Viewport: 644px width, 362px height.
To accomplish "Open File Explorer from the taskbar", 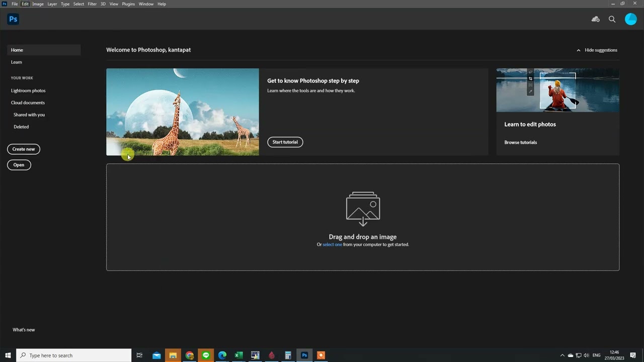I will tap(173, 355).
